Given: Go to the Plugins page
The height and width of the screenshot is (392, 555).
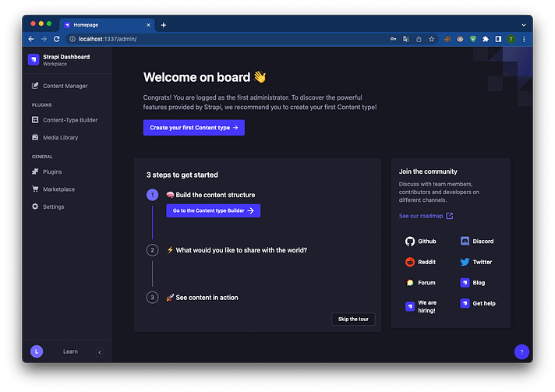Looking at the screenshot, I should 47,171.
